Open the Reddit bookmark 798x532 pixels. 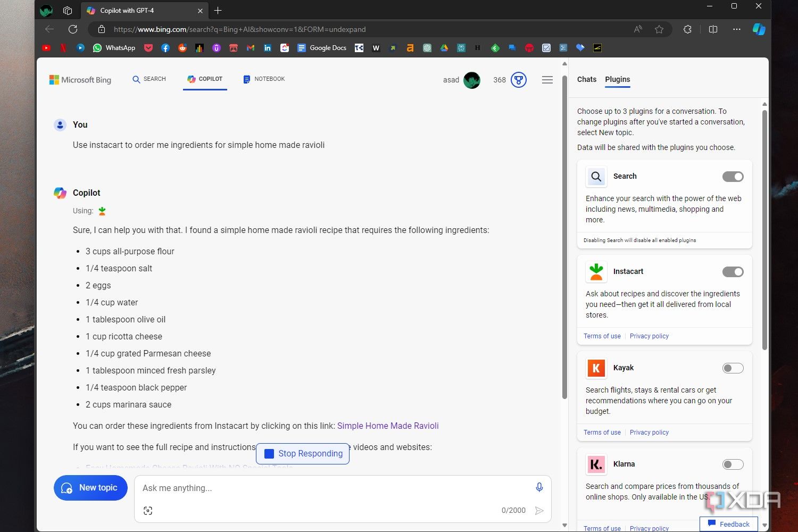(182, 48)
